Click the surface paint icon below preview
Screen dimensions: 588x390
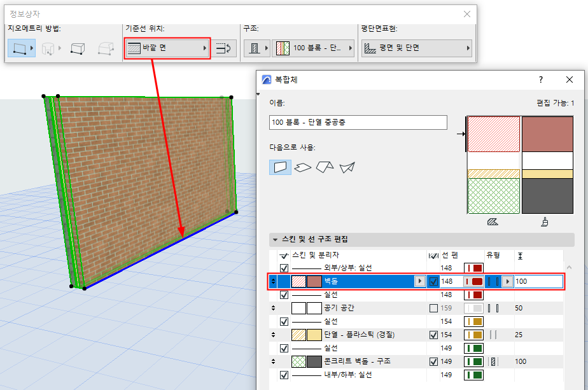pos(545,222)
